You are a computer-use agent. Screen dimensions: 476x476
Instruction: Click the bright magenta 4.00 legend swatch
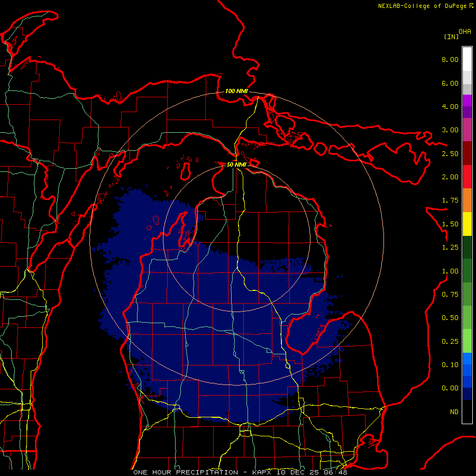click(x=467, y=100)
